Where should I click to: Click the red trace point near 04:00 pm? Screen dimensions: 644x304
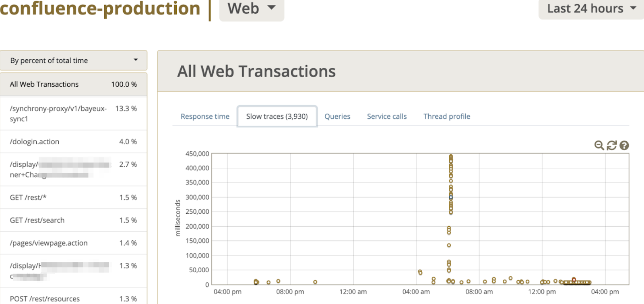click(574, 279)
